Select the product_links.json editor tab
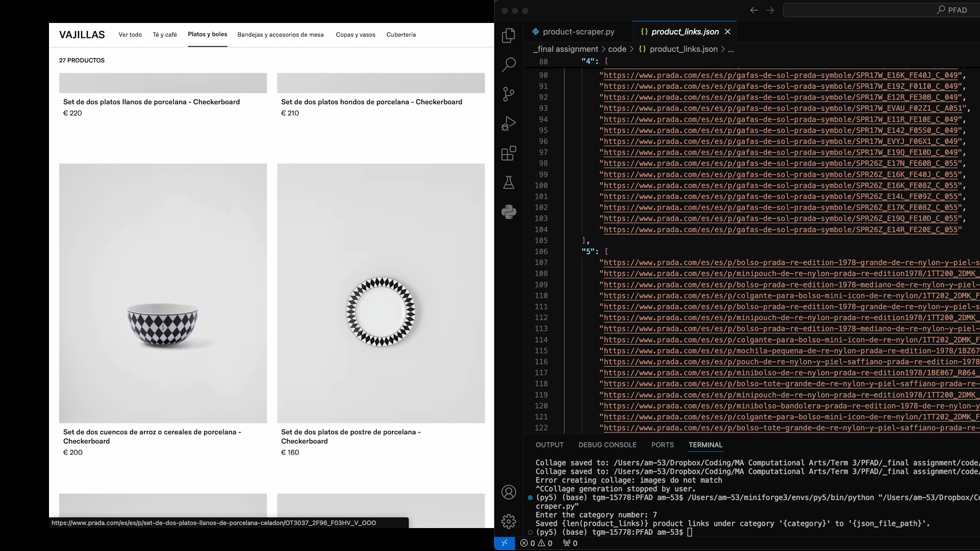Screen dimensions: 980x551 pos(684,32)
